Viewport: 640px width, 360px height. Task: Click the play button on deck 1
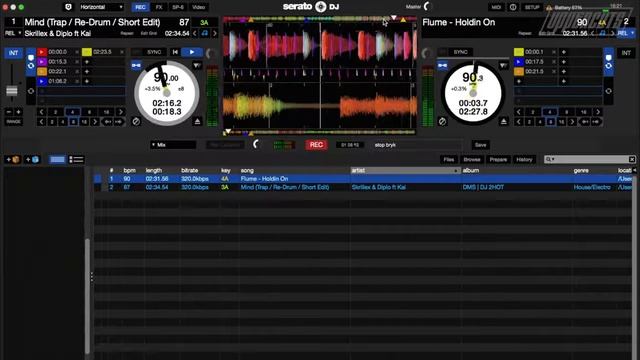tap(191, 52)
